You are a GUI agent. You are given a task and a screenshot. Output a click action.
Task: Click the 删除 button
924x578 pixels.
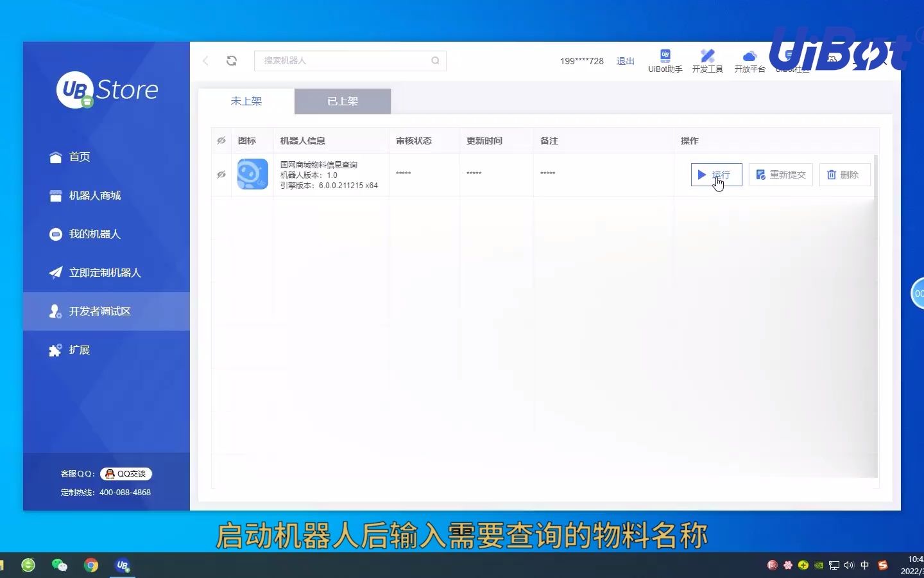tap(844, 175)
